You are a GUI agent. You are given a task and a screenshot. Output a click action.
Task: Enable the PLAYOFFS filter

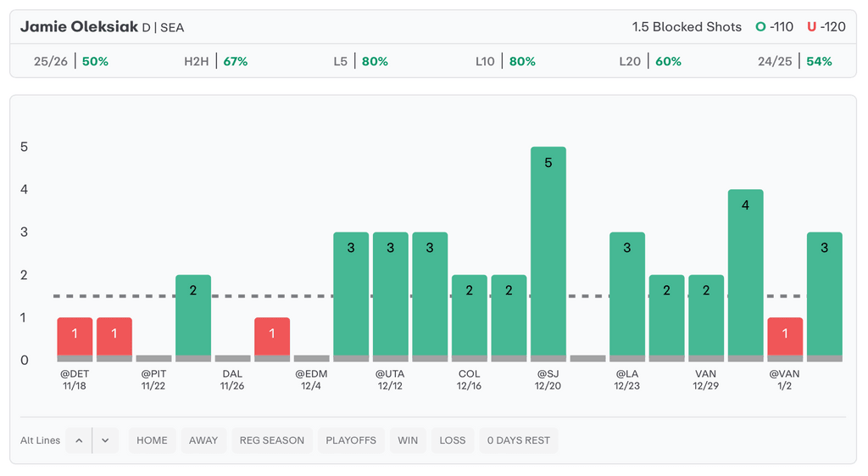click(351, 440)
